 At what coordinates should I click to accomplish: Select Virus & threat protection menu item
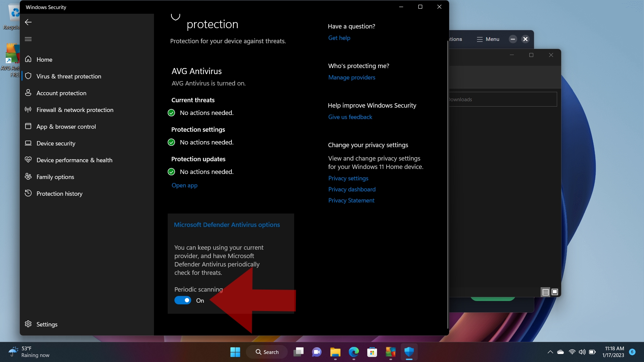69,76
